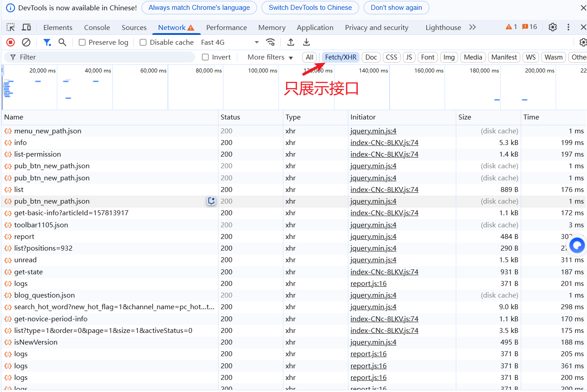The height and width of the screenshot is (392, 587).
Task: Toggle device toolbar icon
Action: [26, 27]
